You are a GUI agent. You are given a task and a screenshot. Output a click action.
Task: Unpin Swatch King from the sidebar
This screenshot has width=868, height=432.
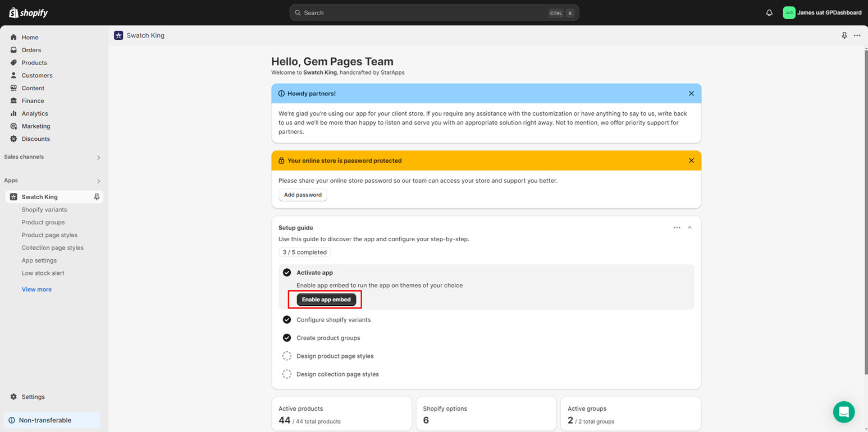point(97,196)
